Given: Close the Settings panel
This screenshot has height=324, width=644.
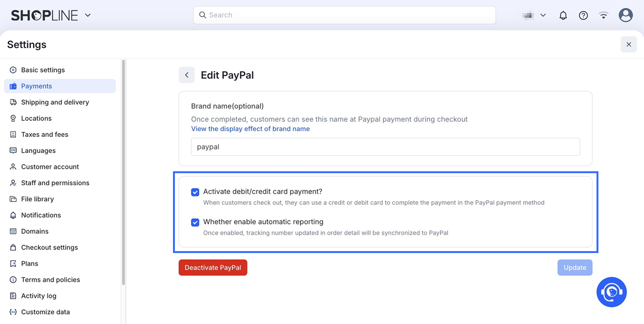Looking at the screenshot, I should coord(629,44).
